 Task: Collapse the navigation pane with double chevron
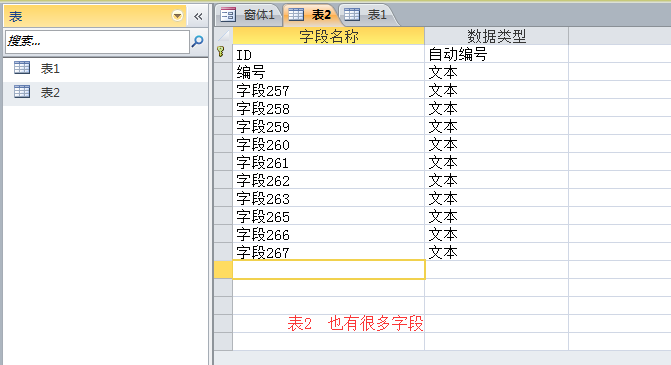[198, 16]
